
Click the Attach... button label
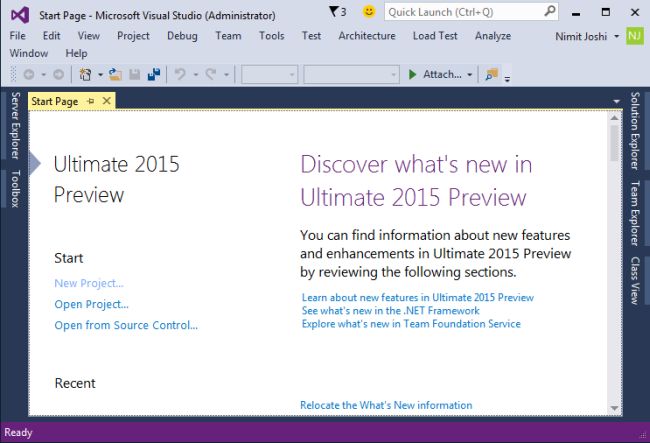[x=442, y=75]
